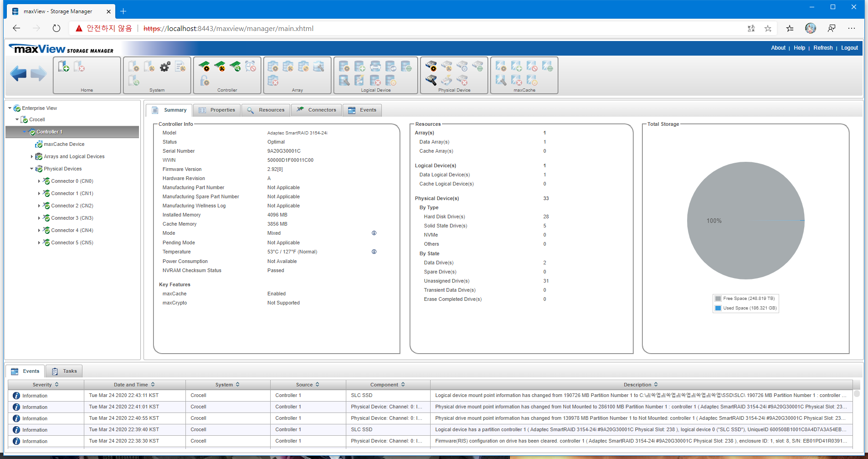
Task: Click first icon in maxCache group
Action: click(501, 67)
